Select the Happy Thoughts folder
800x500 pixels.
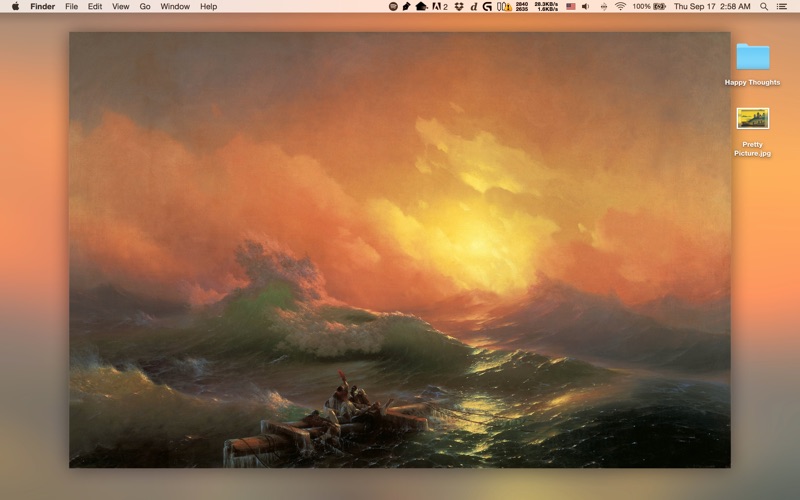click(753, 57)
